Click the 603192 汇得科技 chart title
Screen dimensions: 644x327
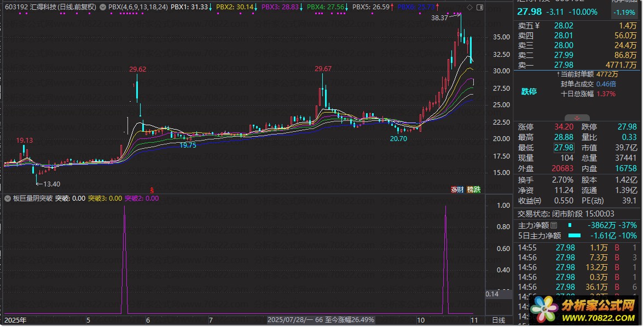(x=50, y=7)
